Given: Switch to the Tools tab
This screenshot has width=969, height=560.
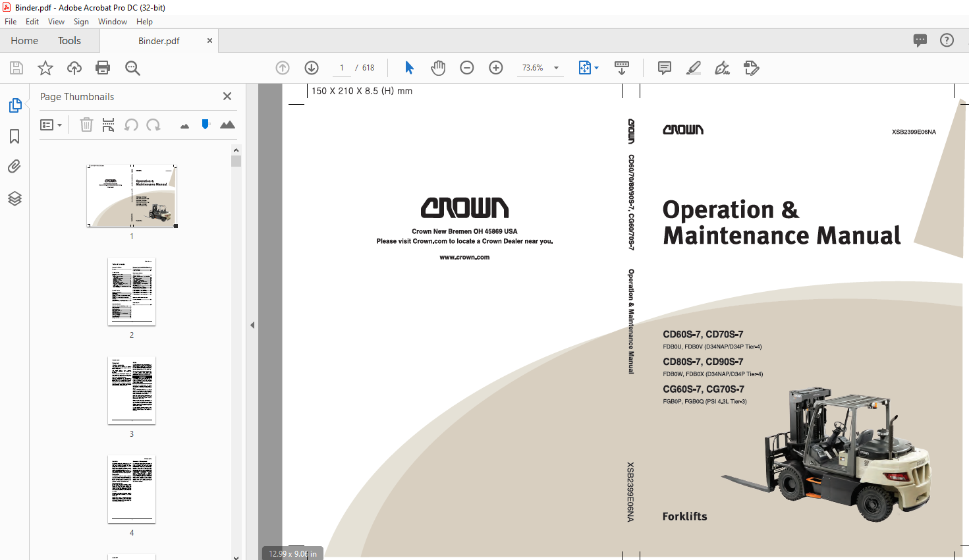Looking at the screenshot, I should [69, 41].
